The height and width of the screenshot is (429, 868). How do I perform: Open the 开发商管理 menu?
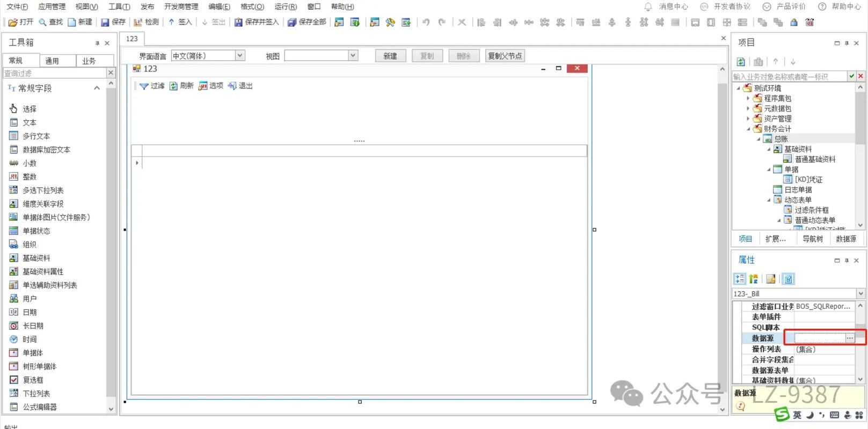coord(181,6)
